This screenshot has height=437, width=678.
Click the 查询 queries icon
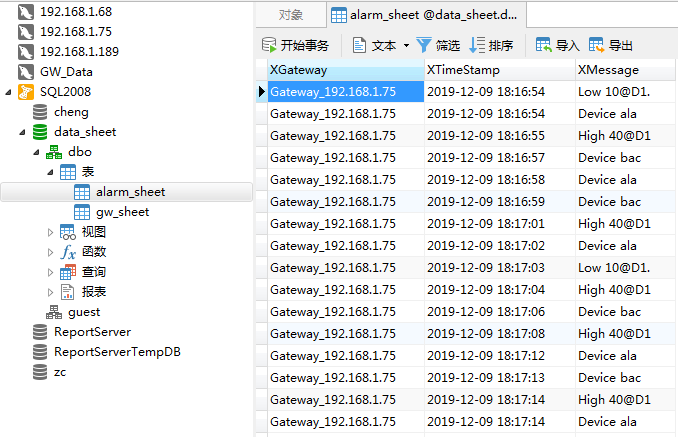(x=68, y=272)
